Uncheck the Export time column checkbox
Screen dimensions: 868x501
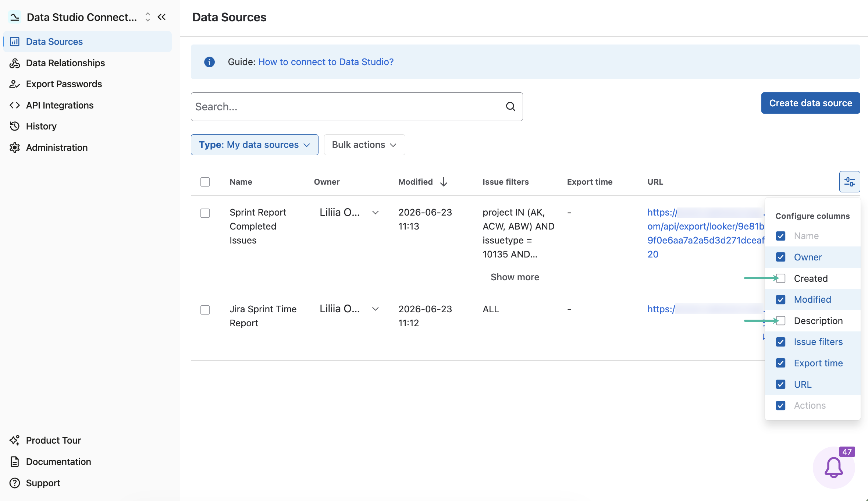click(x=781, y=363)
